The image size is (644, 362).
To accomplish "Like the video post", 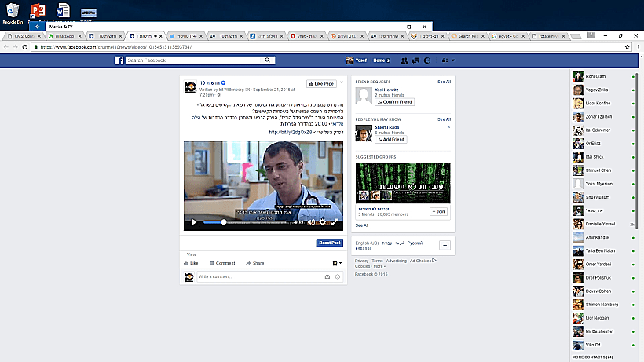I will point(190,263).
